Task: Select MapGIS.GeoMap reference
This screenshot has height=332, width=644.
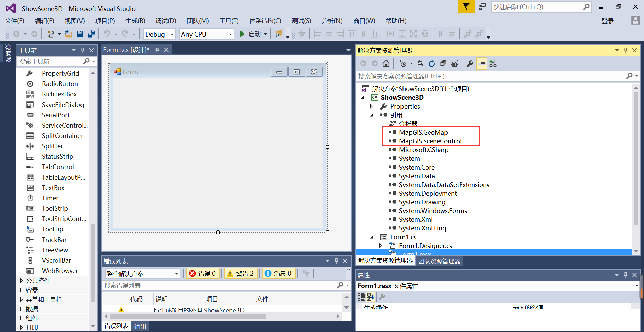Action: pyautogui.click(x=423, y=132)
